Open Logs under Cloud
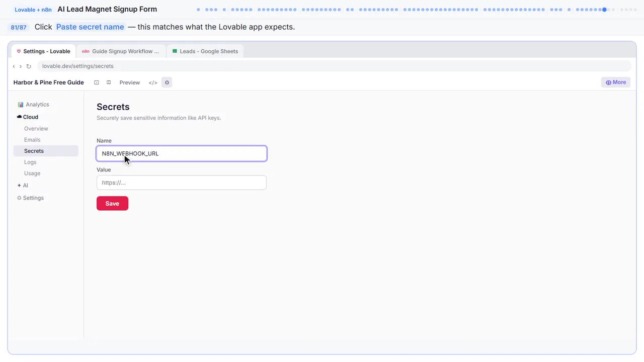644x362 pixels. [x=30, y=162]
